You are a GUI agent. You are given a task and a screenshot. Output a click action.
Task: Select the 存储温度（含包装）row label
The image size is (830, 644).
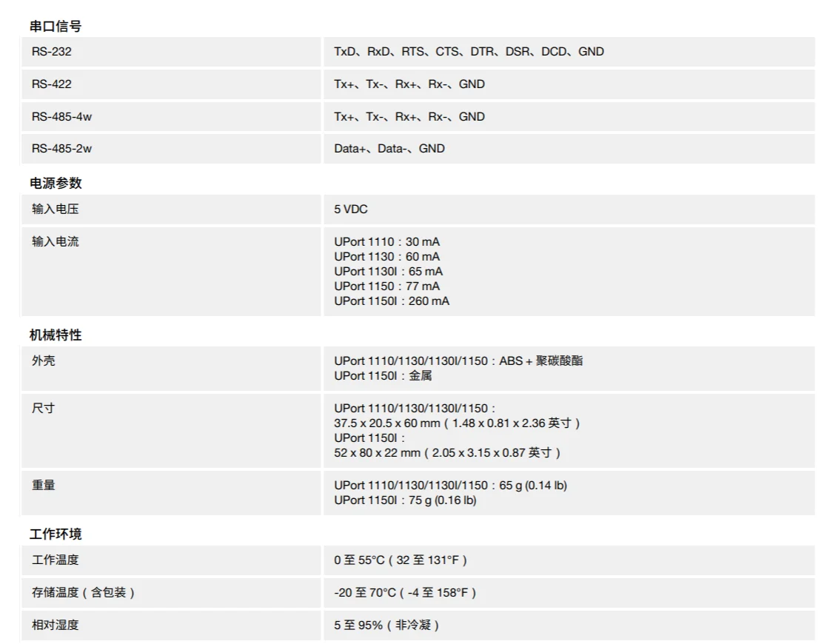pos(83,593)
